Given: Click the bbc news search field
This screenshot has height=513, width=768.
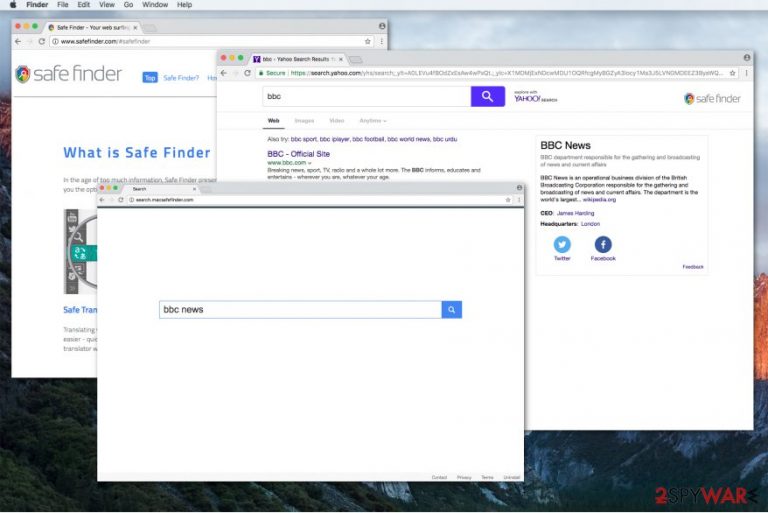Looking at the screenshot, I should (x=300, y=310).
